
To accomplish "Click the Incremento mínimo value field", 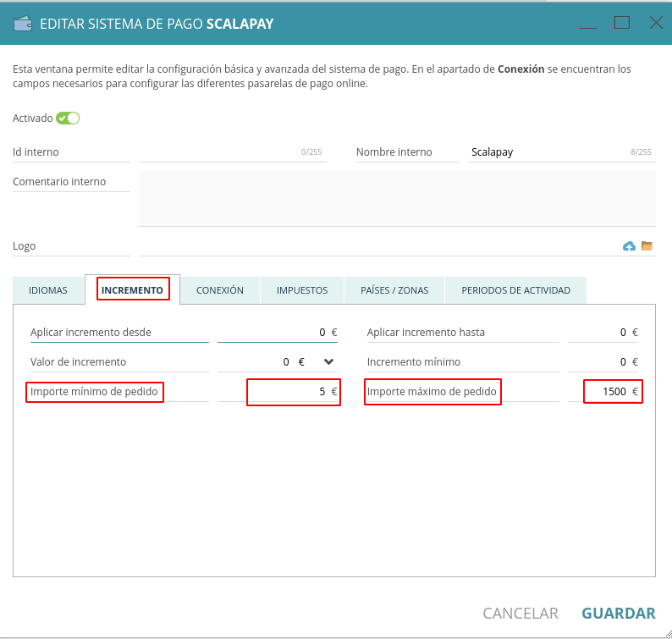I will click(603, 361).
